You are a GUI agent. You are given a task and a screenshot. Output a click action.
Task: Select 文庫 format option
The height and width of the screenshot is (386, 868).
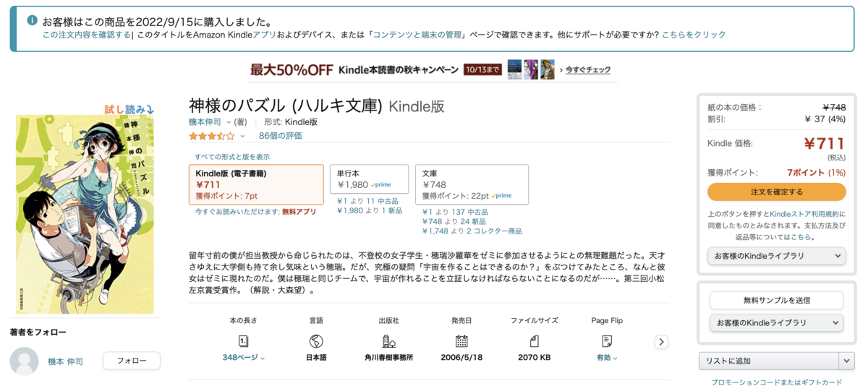(472, 184)
